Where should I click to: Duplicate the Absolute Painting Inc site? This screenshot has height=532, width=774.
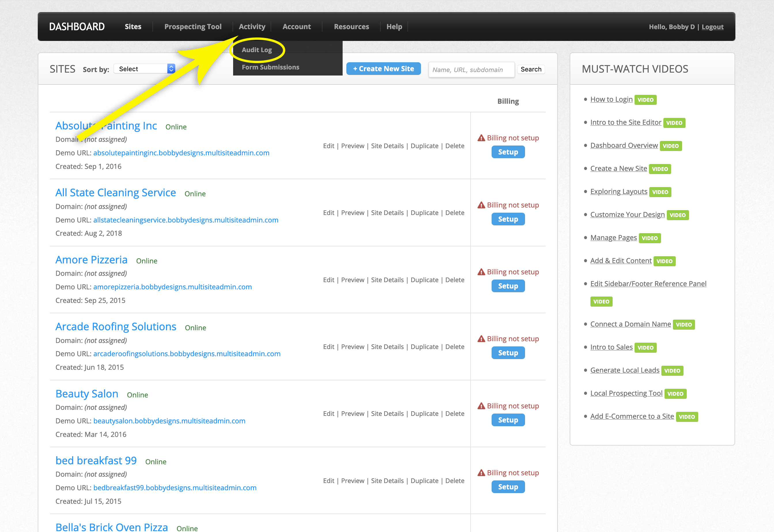[424, 146]
